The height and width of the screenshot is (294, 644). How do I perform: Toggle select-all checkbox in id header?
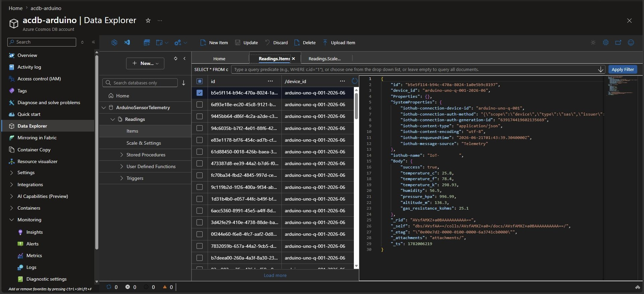coord(200,81)
